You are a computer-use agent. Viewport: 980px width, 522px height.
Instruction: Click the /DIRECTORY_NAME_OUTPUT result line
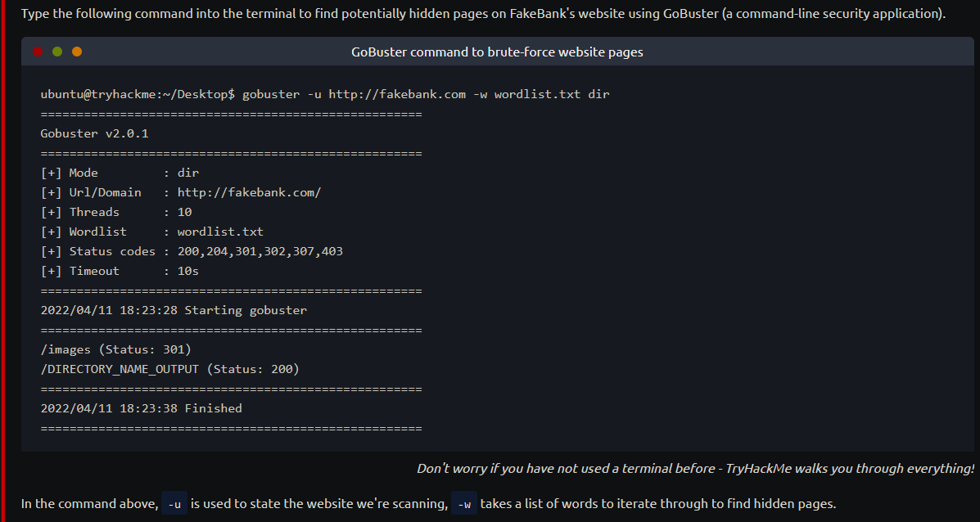coord(170,369)
